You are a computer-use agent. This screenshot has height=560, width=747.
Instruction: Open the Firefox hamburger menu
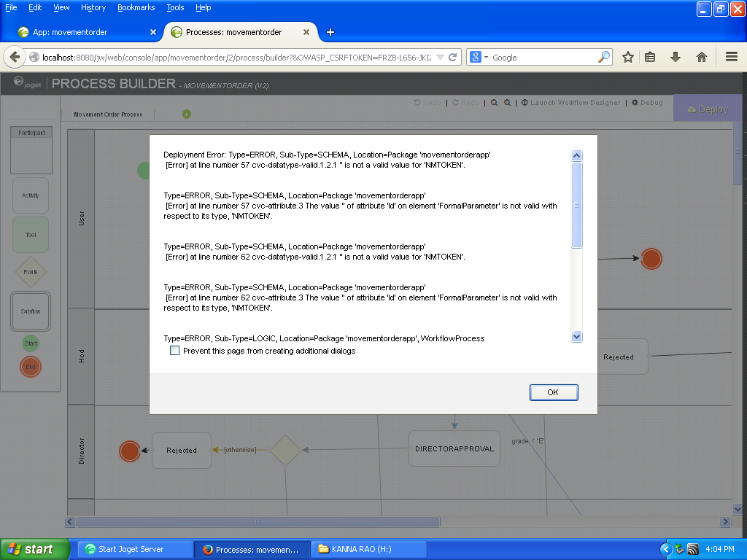731,57
